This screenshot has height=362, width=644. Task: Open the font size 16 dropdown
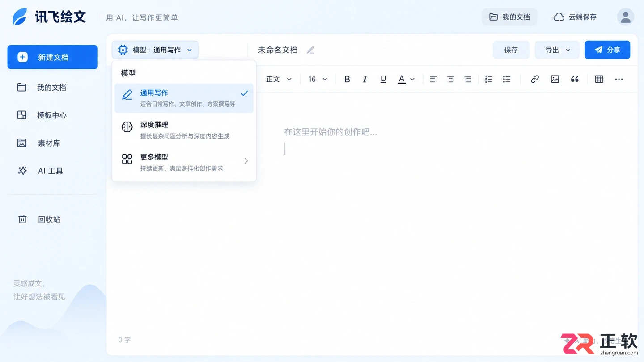click(x=318, y=79)
